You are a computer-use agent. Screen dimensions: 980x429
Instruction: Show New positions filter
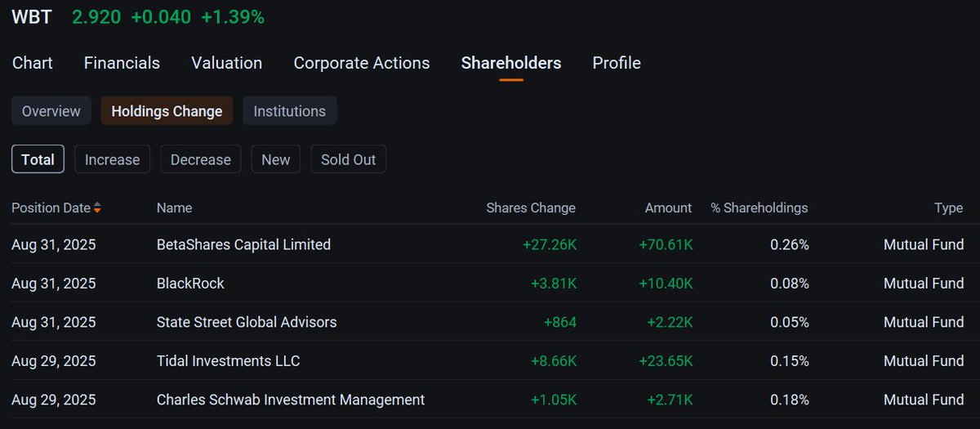pyautogui.click(x=276, y=159)
